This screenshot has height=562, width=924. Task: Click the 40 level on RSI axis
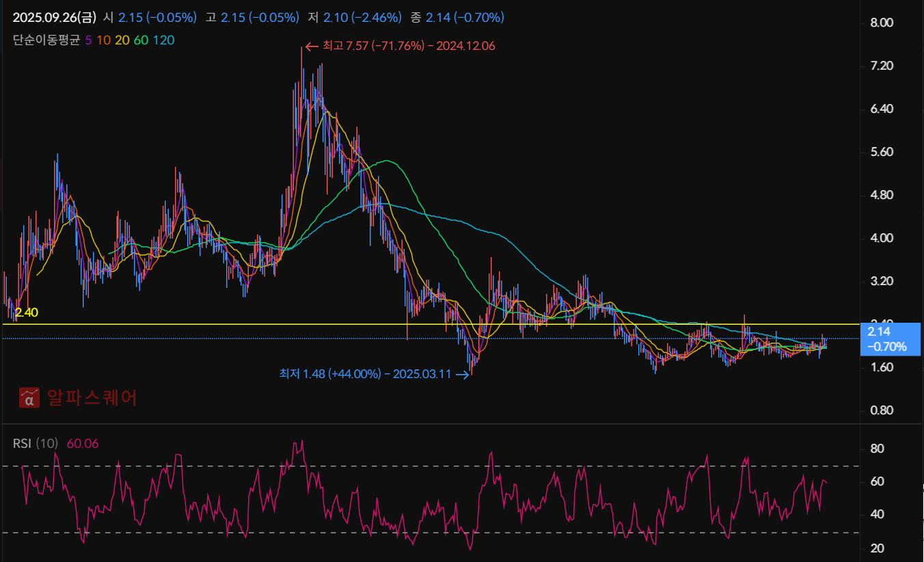coord(876,514)
